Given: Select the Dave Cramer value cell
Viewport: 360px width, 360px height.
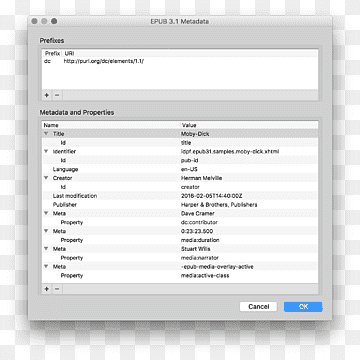Looking at the screenshot, I should point(198,213).
